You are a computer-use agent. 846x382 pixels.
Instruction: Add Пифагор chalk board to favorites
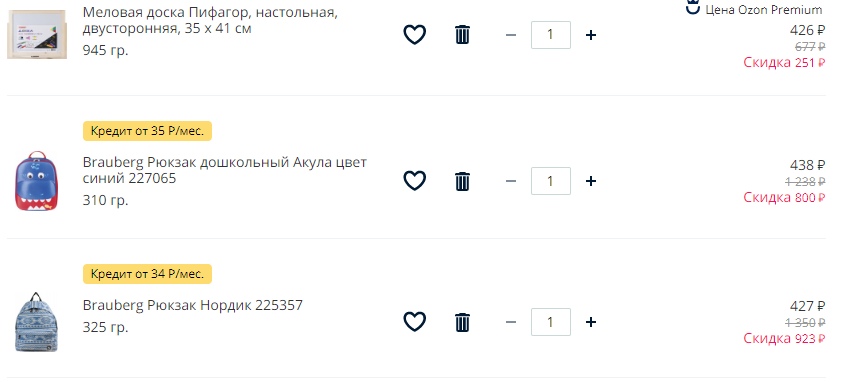coord(414,35)
